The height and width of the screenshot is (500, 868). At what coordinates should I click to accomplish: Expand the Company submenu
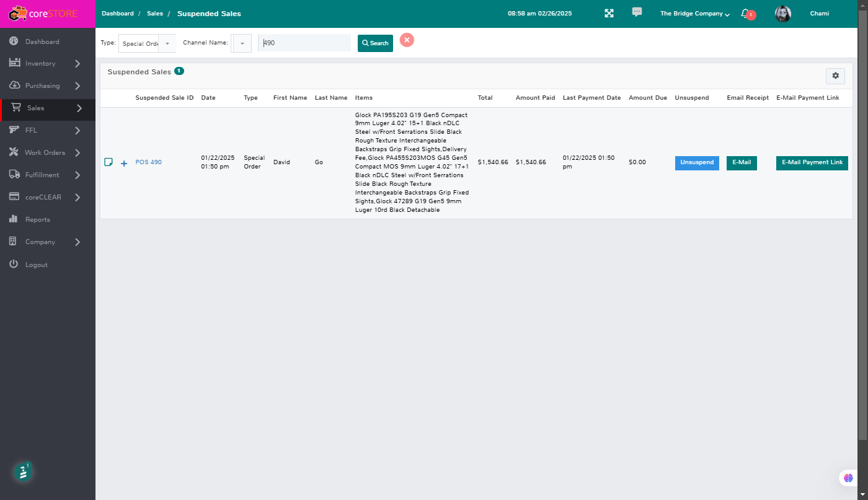click(77, 242)
